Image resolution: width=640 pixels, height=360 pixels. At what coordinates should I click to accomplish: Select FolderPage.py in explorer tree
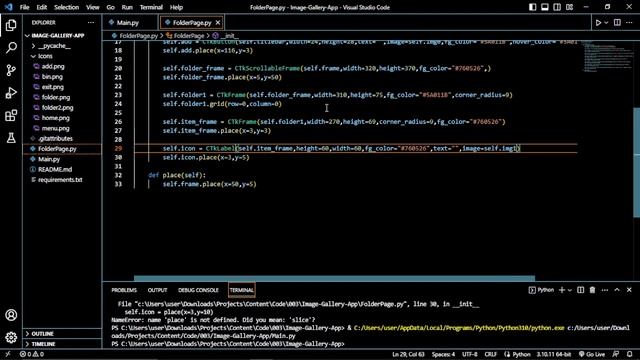coord(62,149)
